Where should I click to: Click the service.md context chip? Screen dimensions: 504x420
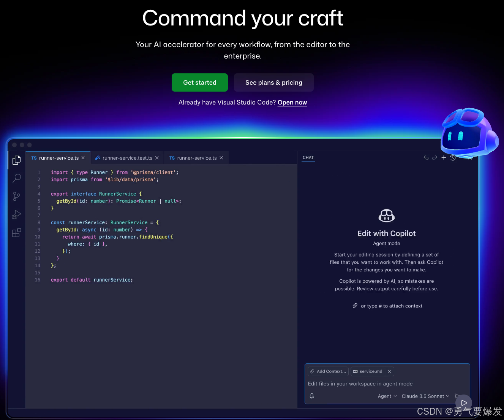pyautogui.click(x=368, y=371)
